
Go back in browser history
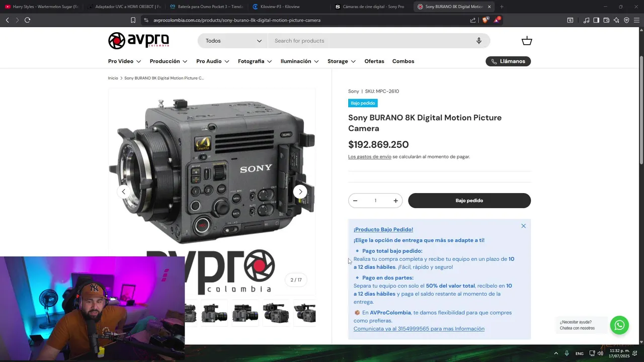tap(7, 20)
